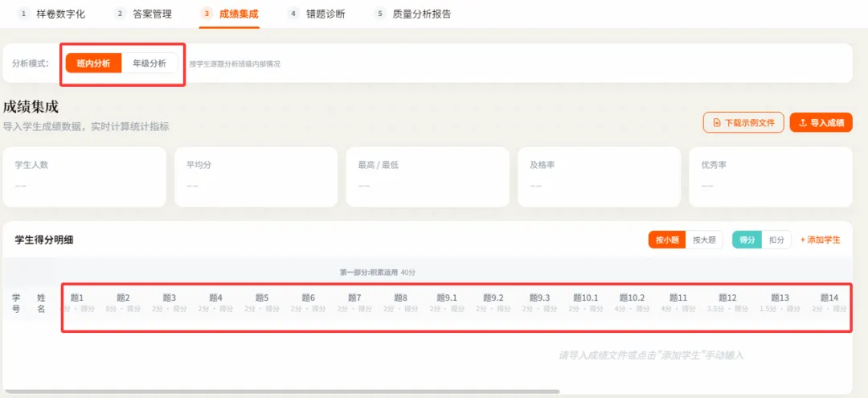This screenshot has height=398, width=868.
Task: Click column header 题6
Action: tap(309, 297)
